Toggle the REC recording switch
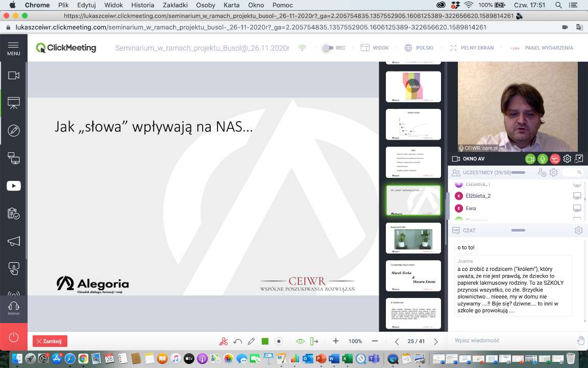Screen dimensions: 588x368 [328, 48]
